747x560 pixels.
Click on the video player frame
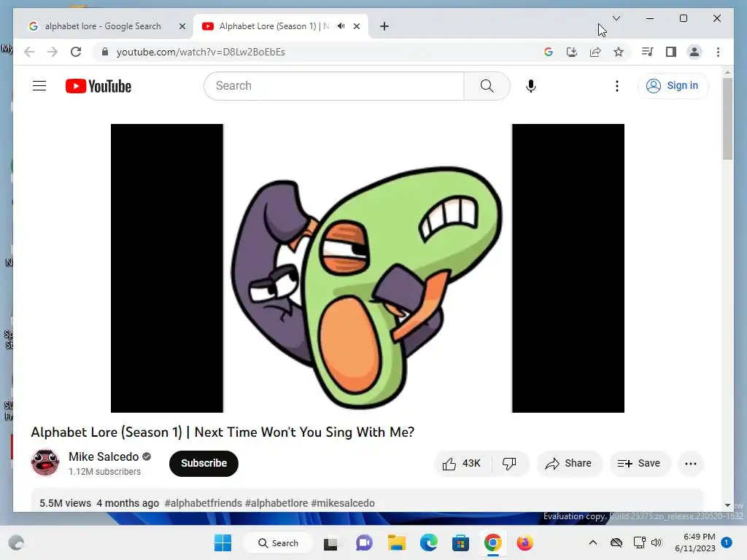368,268
